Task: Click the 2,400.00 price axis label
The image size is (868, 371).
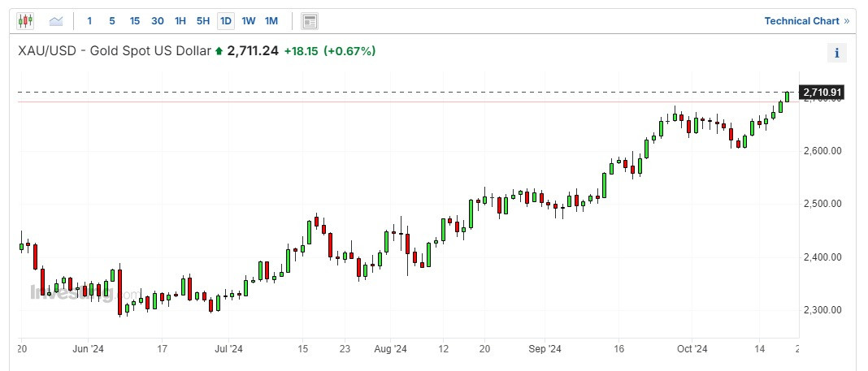Action: [x=822, y=257]
